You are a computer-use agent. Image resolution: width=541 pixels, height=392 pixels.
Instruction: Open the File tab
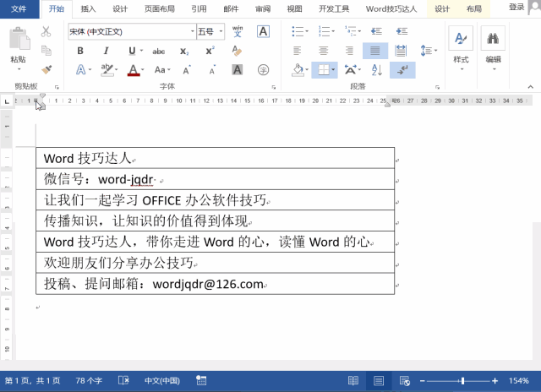coord(19,8)
